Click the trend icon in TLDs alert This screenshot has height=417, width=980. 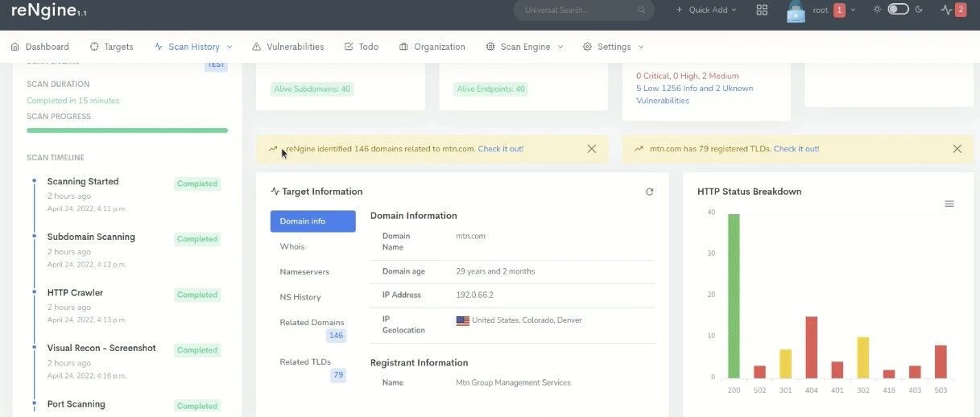[x=639, y=149]
